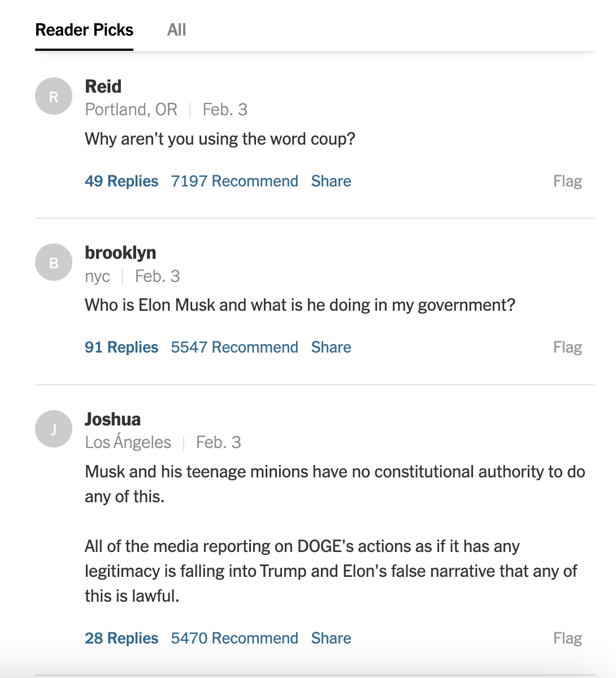Screen dimensions: 616x678
Task: Share Reid's comment about the word coup
Action: (x=331, y=181)
